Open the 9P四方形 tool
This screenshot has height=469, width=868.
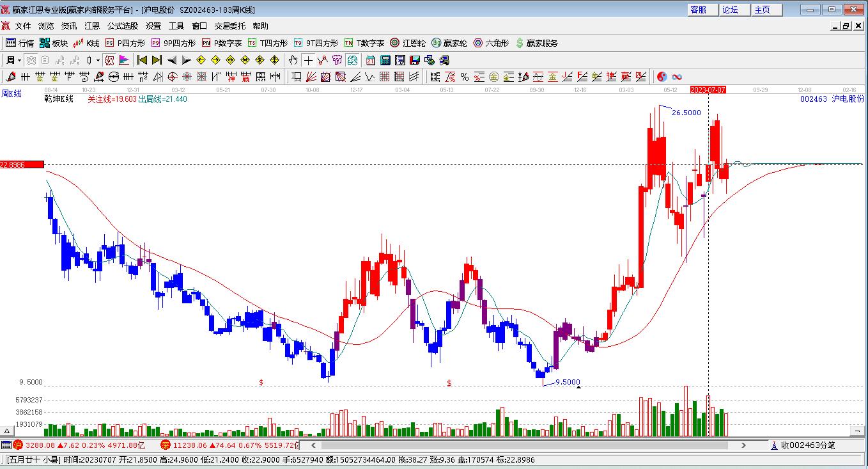pyautogui.click(x=174, y=43)
